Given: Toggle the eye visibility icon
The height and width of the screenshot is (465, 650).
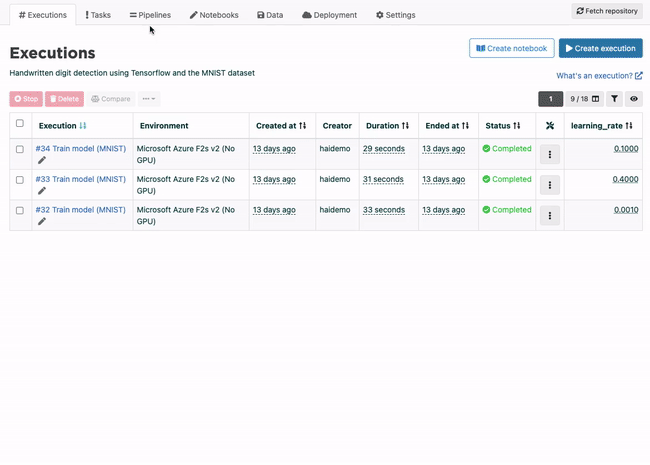Looking at the screenshot, I should tap(634, 99).
